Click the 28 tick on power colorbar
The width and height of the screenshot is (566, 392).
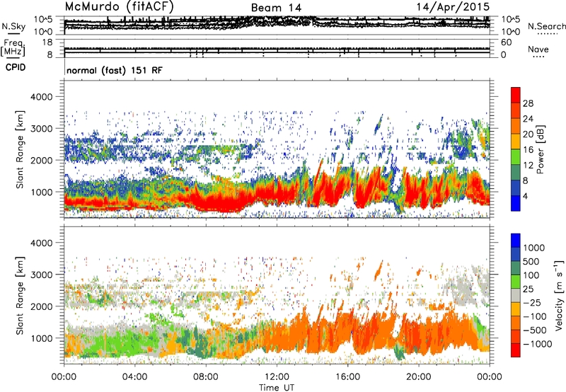[528, 103]
